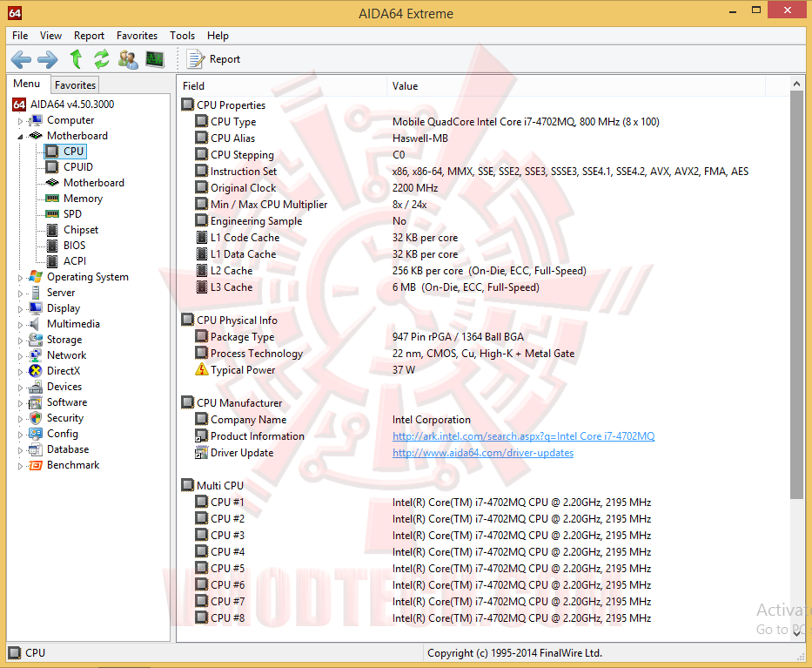Expand the Server tree node
The height and width of the screenshot is (668, 812).
coord(20,294)
